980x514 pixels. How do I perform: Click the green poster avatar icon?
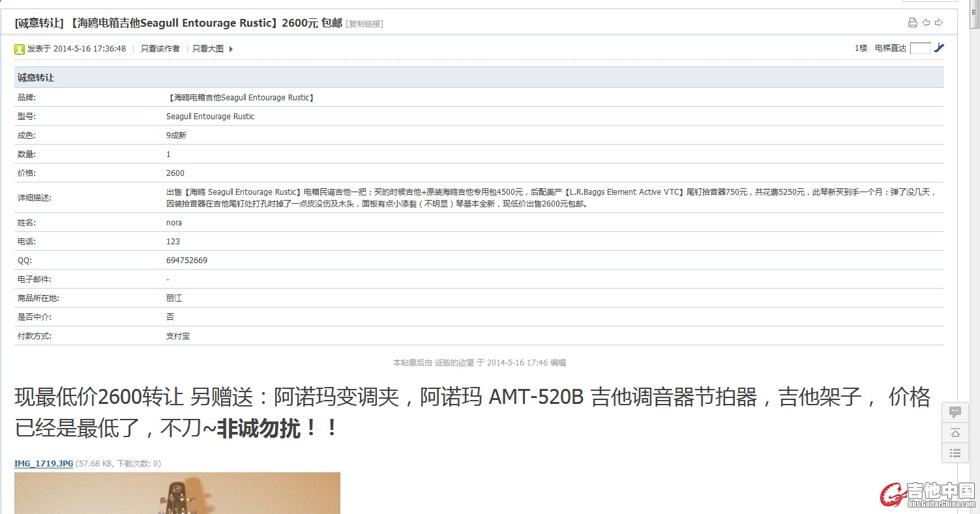[20, 49]
